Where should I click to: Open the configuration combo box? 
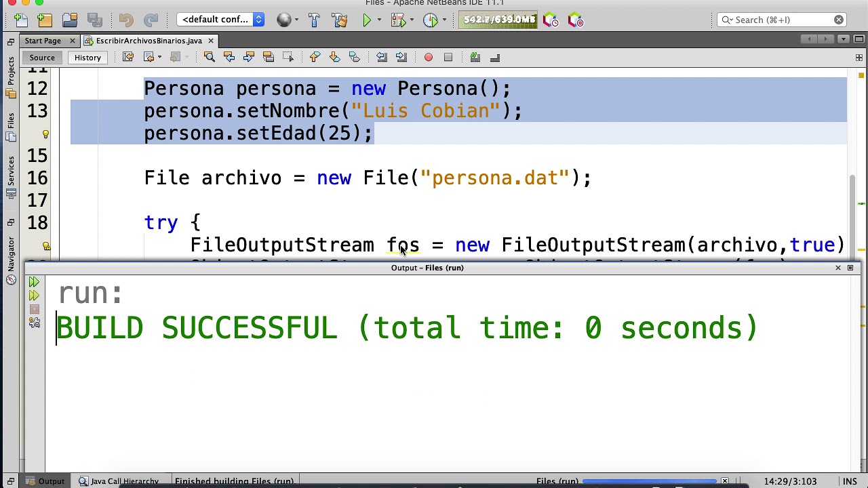(220, 20)
